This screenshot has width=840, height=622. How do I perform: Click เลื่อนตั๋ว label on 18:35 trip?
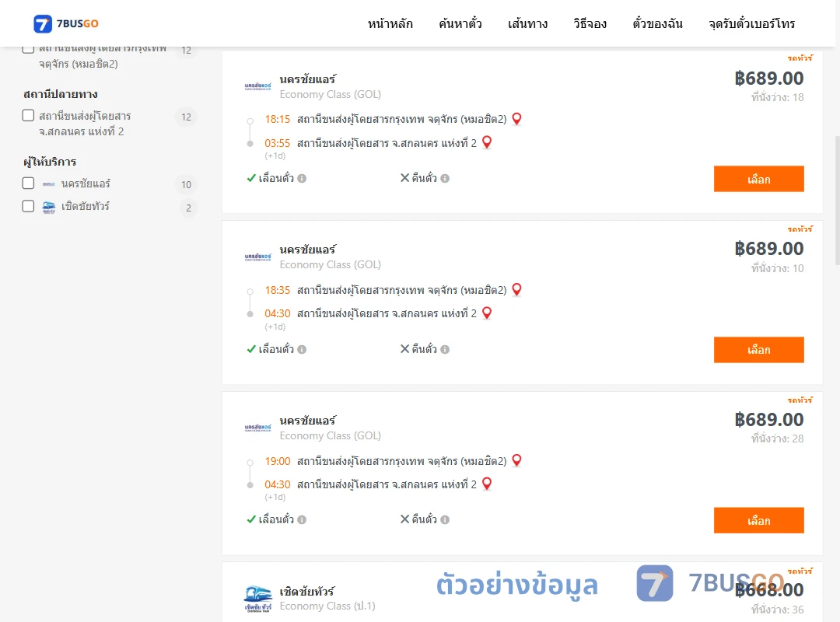tap(276, 349)
